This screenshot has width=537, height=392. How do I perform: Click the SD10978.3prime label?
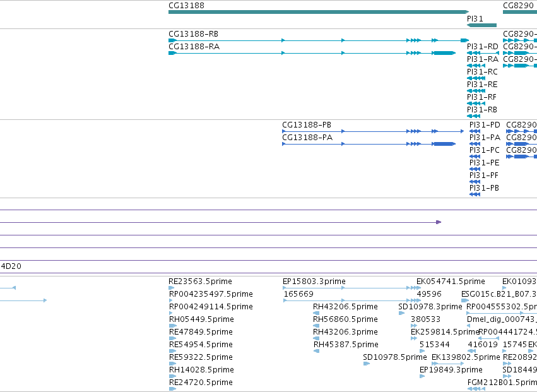(430, 307)
